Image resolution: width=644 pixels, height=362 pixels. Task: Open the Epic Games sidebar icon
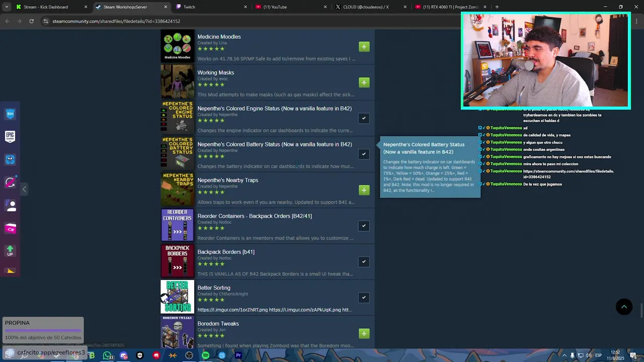pyautogui.click(x=10, y=137)
